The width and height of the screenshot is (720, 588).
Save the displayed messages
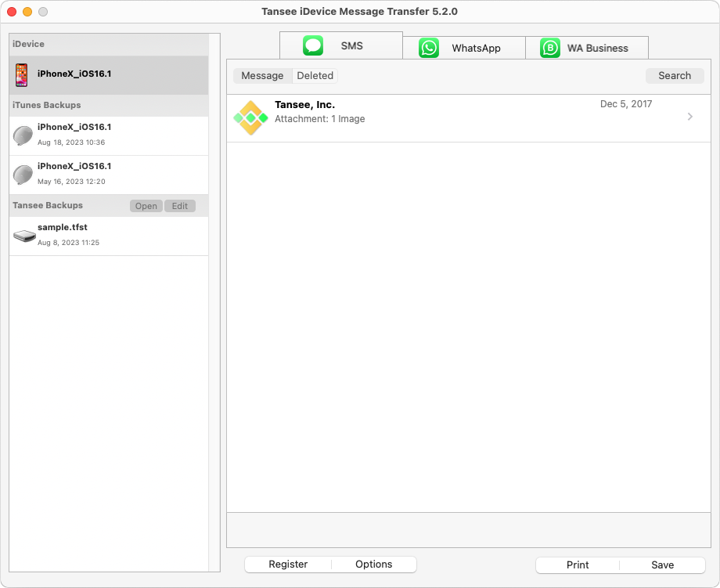(x=662, y=565)
